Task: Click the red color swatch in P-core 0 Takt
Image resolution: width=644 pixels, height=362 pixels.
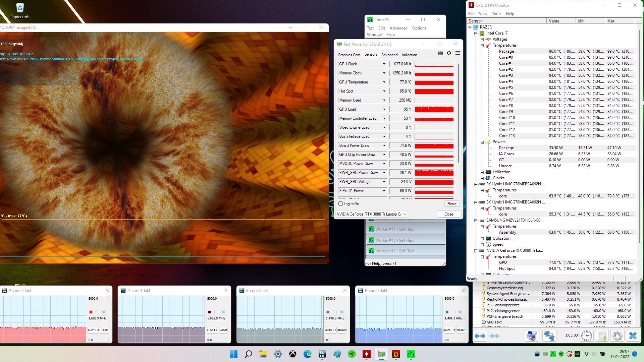Action: (91, 312)
